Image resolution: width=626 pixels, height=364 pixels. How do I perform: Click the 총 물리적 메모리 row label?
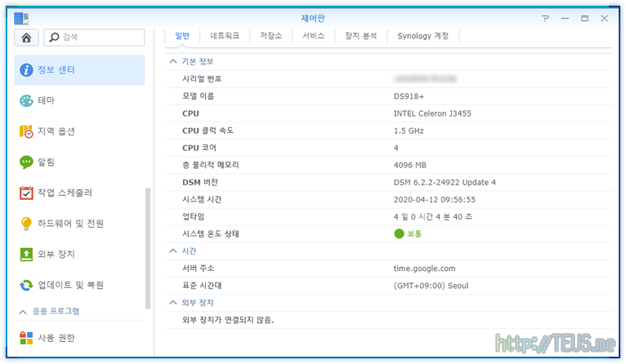[x=210, y=165]
